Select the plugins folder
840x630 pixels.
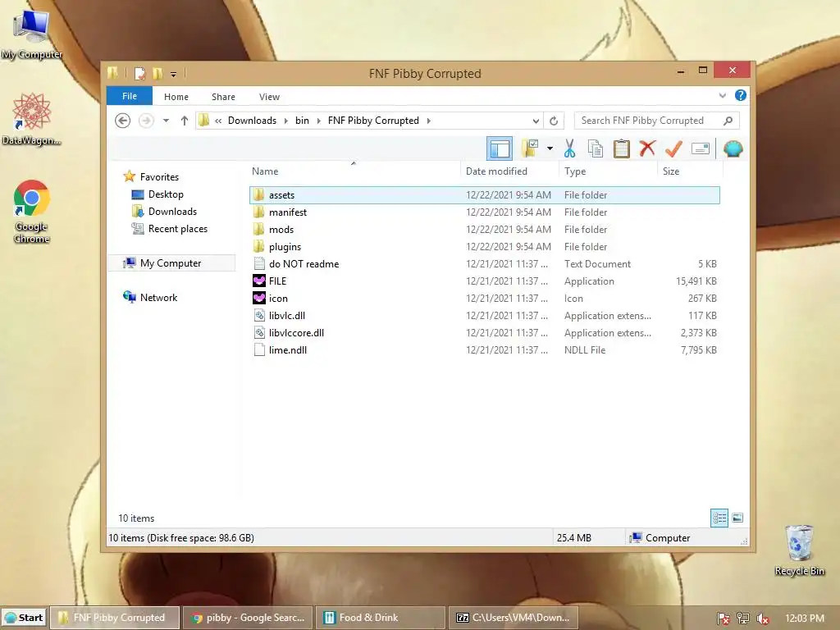click(484, 246)
